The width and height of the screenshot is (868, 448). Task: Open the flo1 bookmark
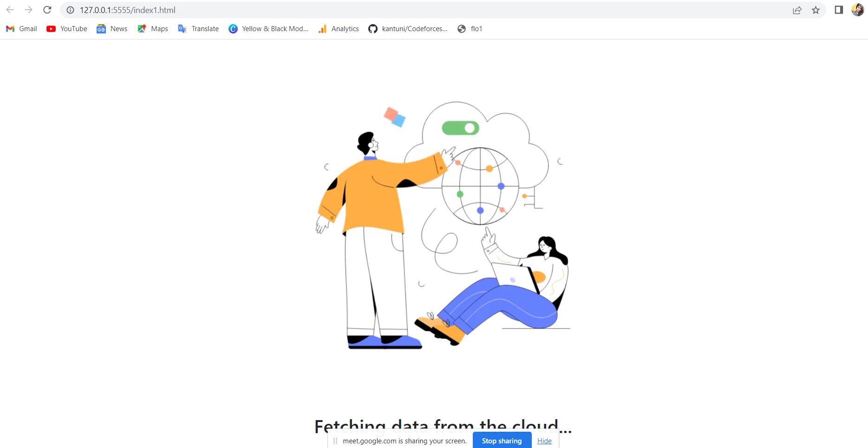[x=470, y=29]
